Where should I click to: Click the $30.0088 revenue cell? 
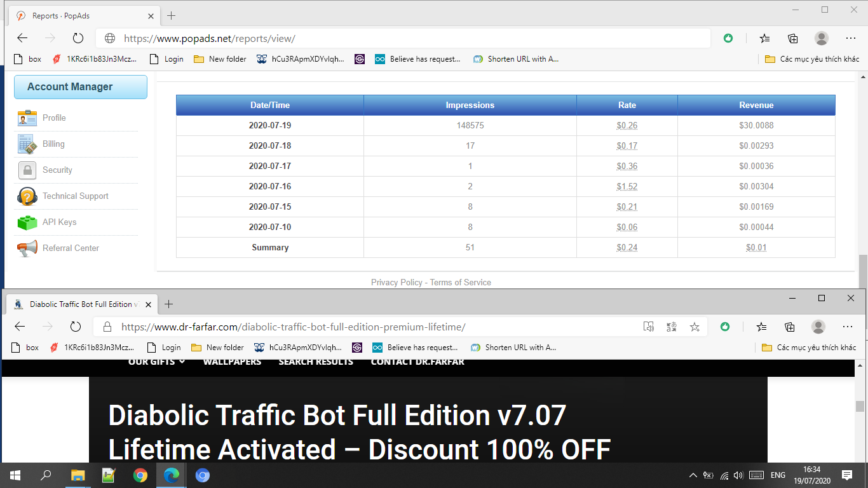pyautogui.click(x=756, y=126)
